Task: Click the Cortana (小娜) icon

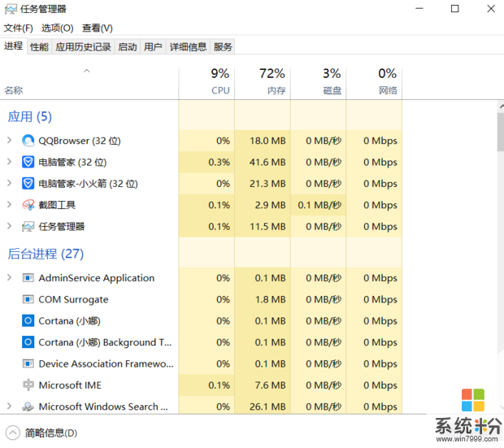Action: coord(28,320)
